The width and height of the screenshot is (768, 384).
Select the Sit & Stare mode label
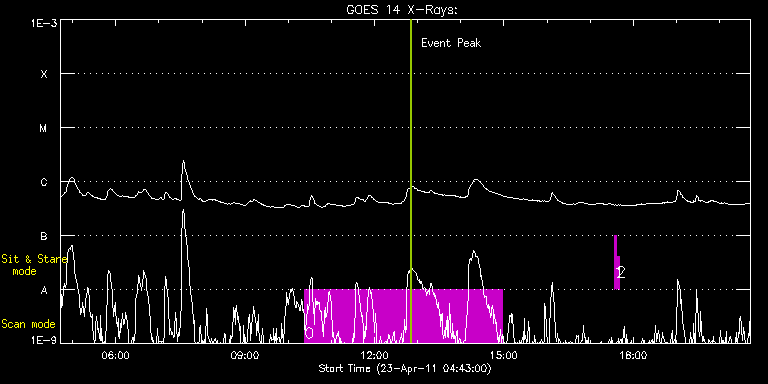click(x=26, y=264)
